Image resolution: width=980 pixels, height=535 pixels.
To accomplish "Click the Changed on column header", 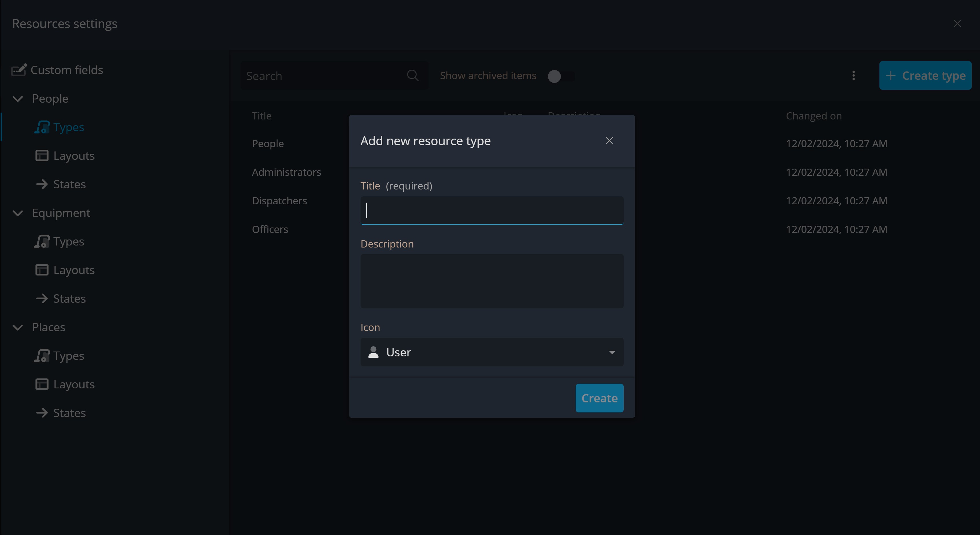I will 814,116.
